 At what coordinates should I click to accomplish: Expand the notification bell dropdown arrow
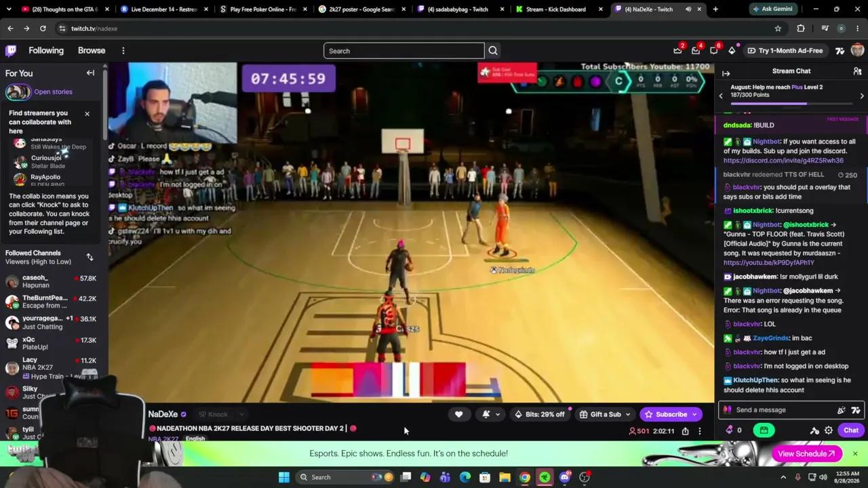click(x=498, y=414)
